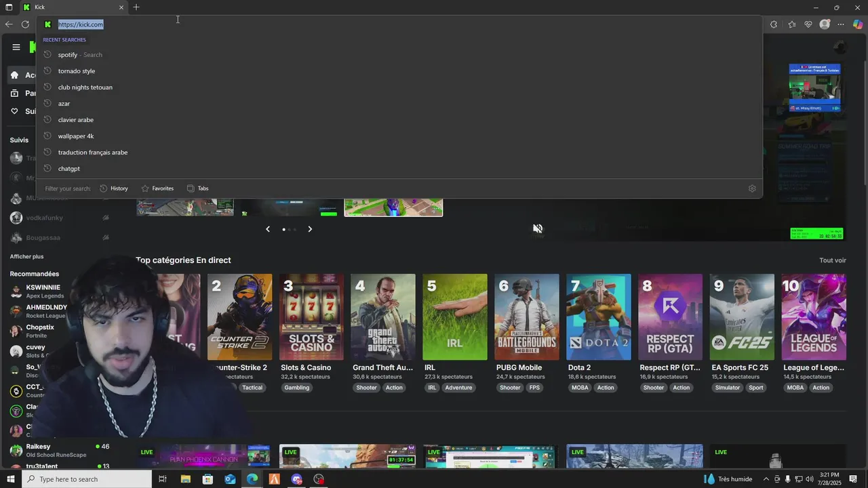Open File Explorer from taskbar
The image size is (868, 488).
coord(185,479)
